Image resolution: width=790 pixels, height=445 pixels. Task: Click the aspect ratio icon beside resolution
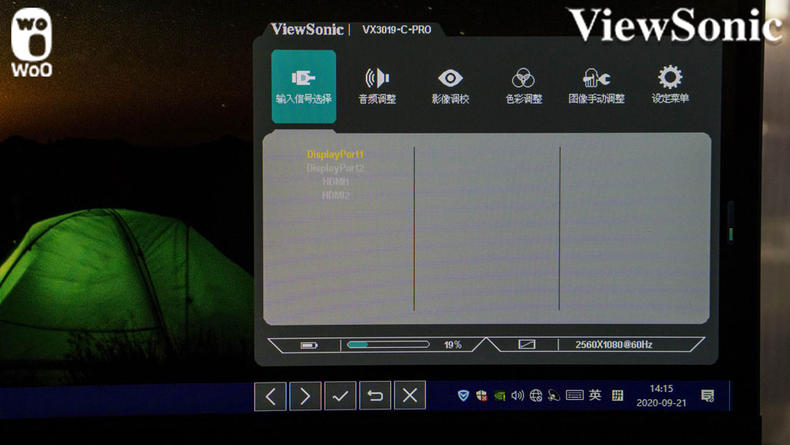(x=527, y=345)
